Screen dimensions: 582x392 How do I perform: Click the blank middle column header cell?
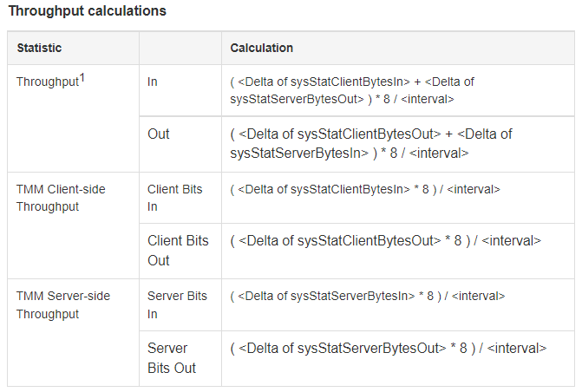coord(180,48)
